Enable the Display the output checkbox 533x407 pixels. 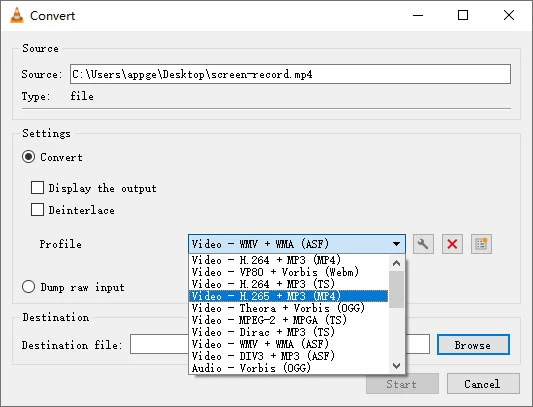click(37, 187)
